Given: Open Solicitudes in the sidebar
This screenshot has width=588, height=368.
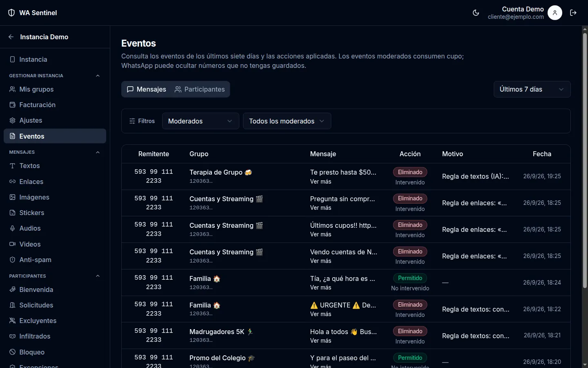Looking at the screenshot, I should 55,305.
